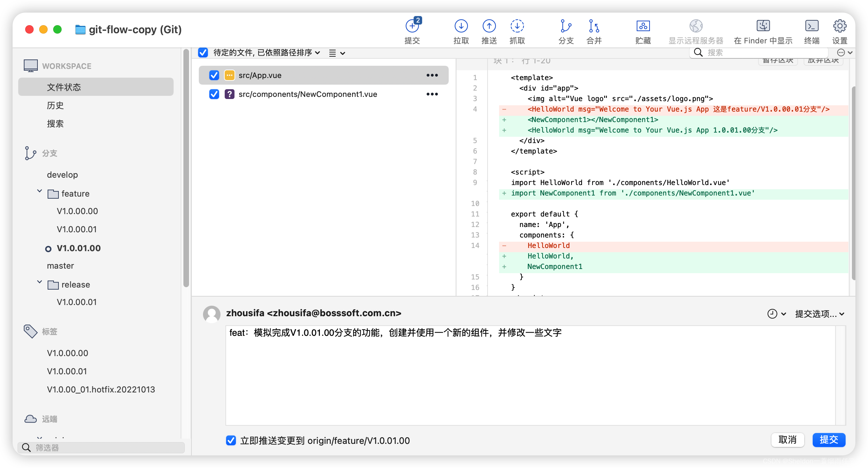
Task: Click the git-flow-copy folder icon in title
Action: [80, 30]
